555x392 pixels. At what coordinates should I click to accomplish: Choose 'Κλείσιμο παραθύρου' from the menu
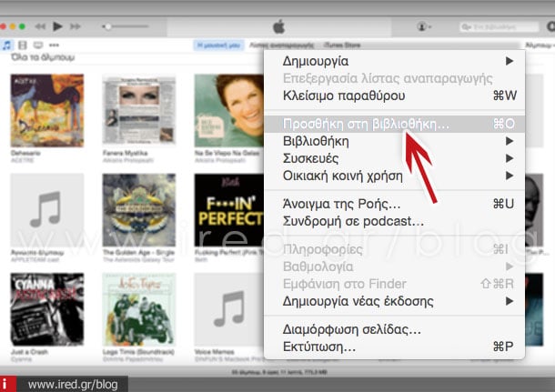[394, 95]
